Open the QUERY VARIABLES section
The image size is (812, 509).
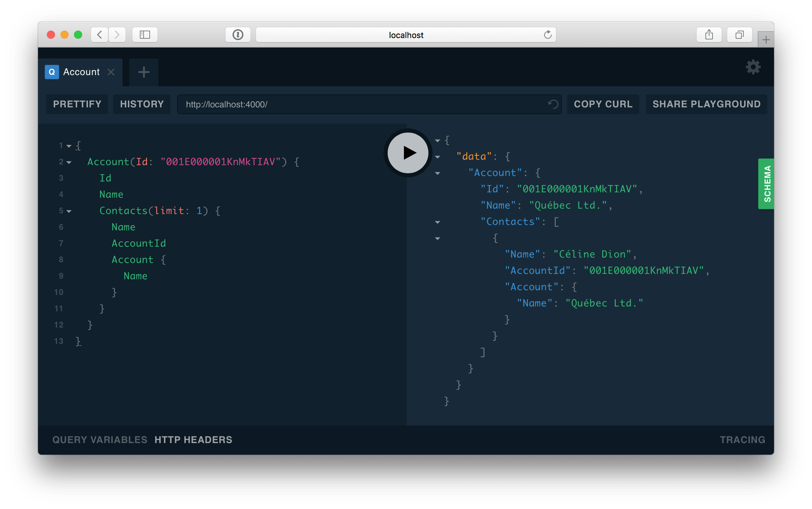(x=99, y=439)
